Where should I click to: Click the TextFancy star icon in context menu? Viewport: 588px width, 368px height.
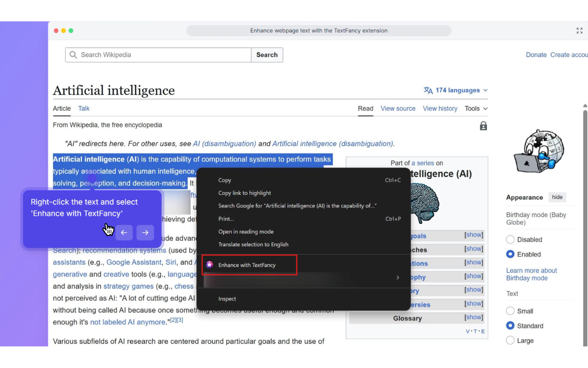(x=209, y=265)
